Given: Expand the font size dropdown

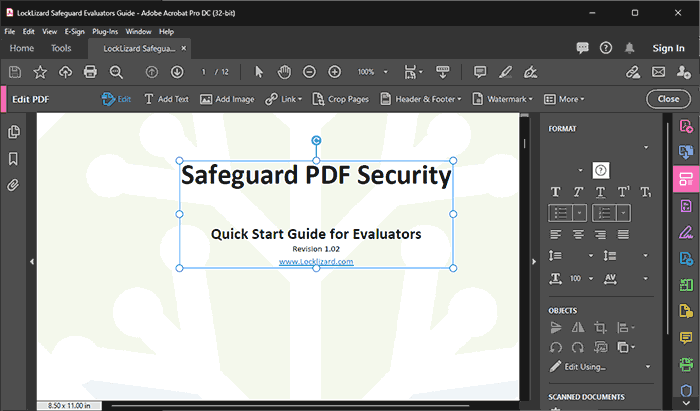Looking at the screenshot, I should [580, 170].
